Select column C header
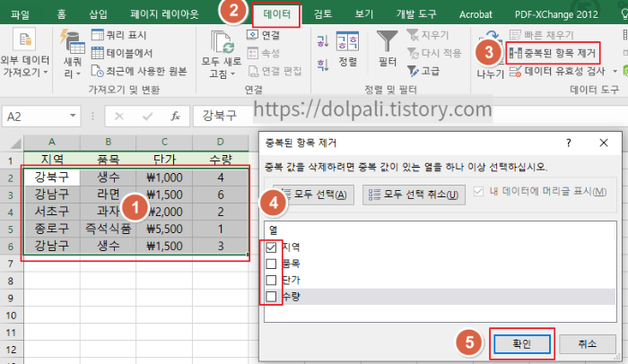The height and width of the screenshot is (364, 628). (164, 143)
